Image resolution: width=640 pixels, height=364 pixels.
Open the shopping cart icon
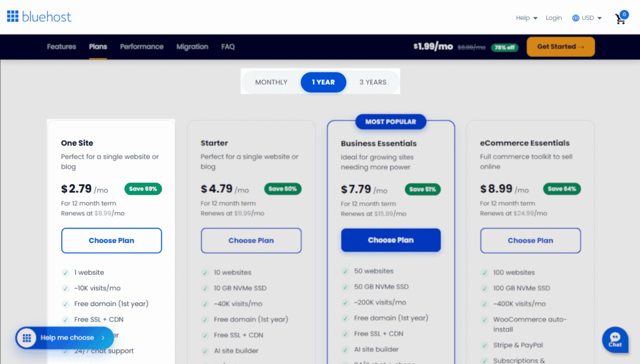click(x=621, y=19)
